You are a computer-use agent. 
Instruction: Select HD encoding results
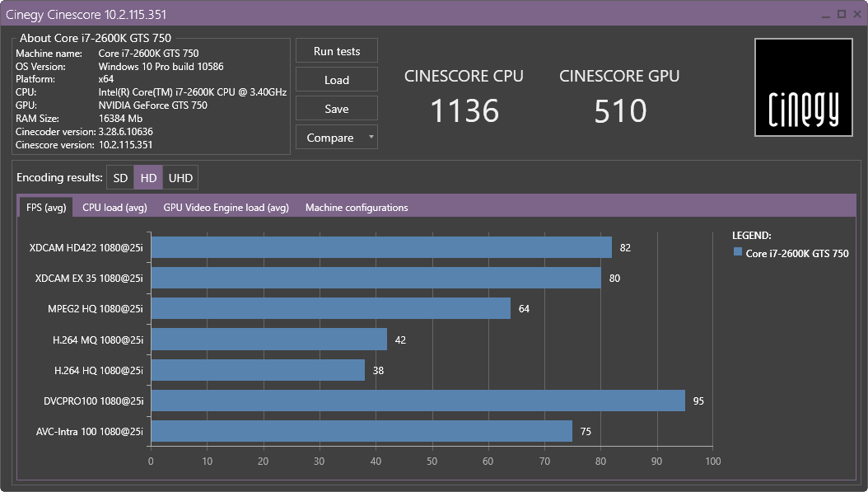(x=148, y=177)
